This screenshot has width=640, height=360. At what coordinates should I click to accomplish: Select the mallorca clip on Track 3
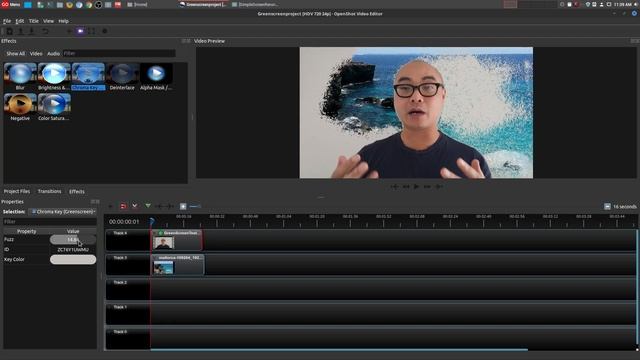(178, 264)
